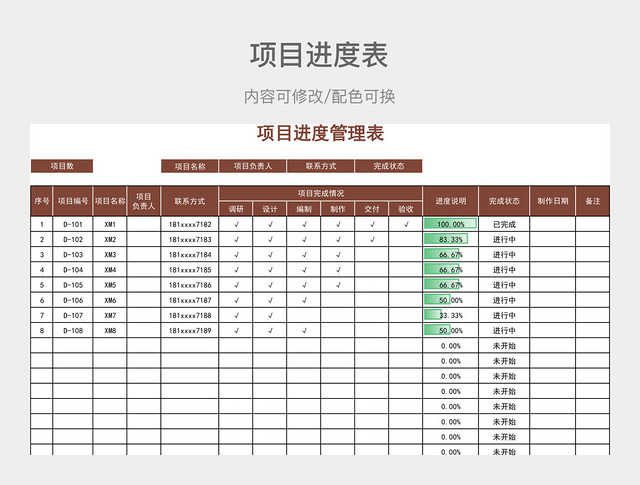The width and height of the screenshot is (640, 485).
Task: Select the 进行中 status in row D-107
Action: (504, 316)
